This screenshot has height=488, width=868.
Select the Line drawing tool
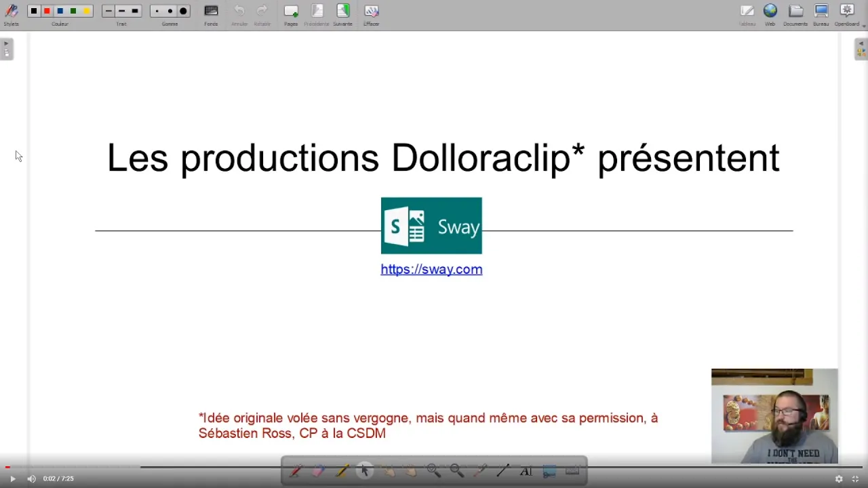[x=503, y=470]
